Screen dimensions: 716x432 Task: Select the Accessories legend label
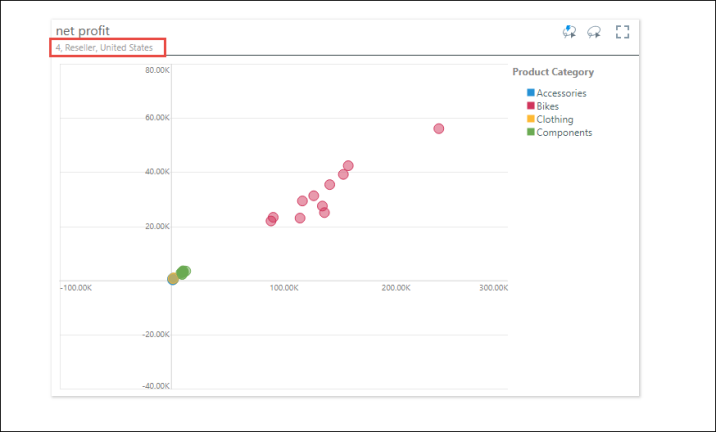[x=561, y=93]
